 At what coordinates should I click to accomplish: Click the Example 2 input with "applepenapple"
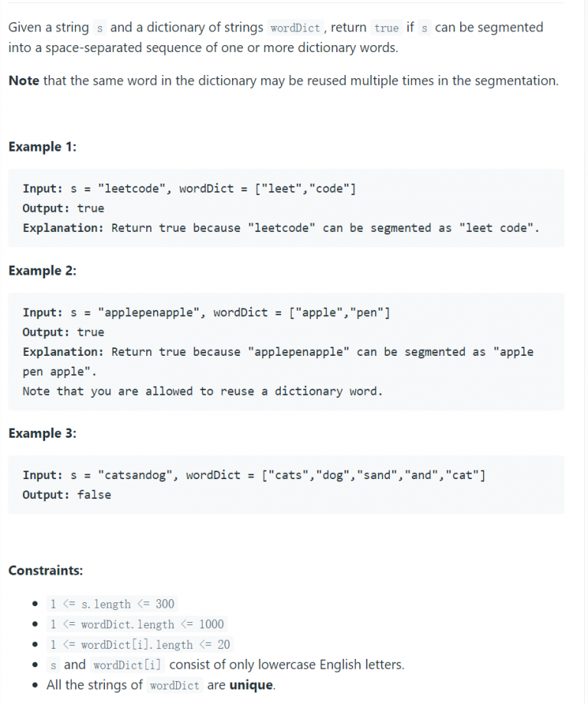tap(206, 312)
